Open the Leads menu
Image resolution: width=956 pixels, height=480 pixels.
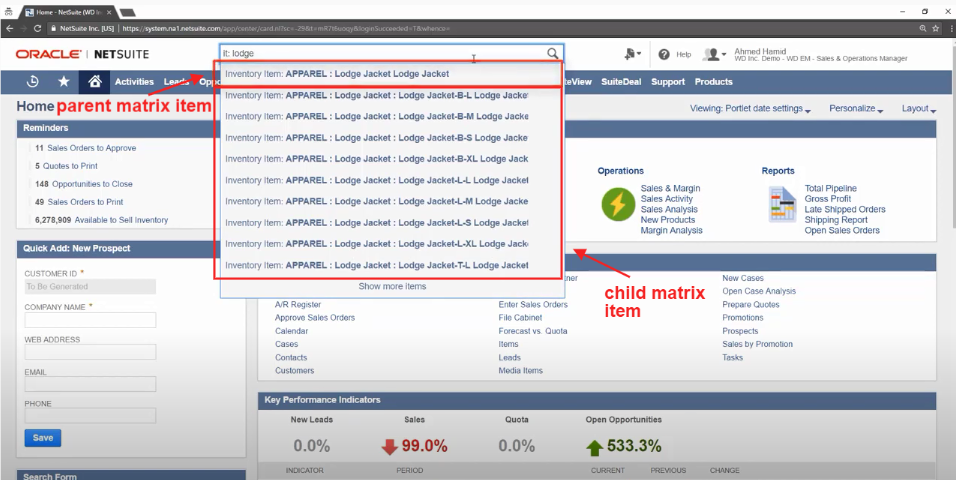point(176,82)
